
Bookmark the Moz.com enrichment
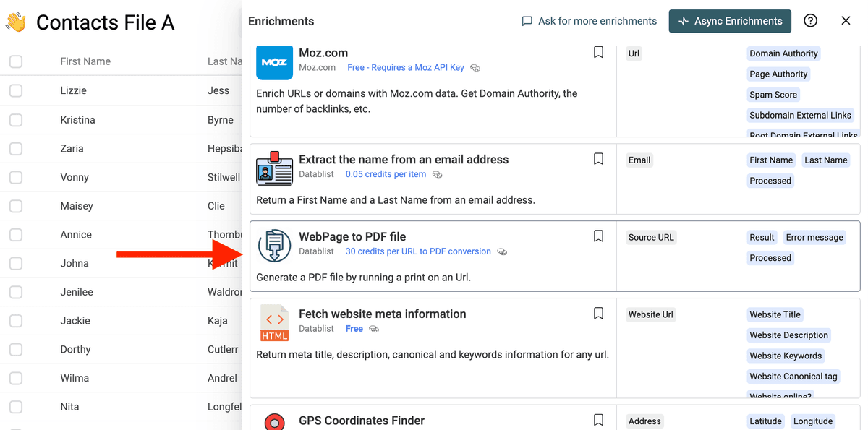point(598,52)
